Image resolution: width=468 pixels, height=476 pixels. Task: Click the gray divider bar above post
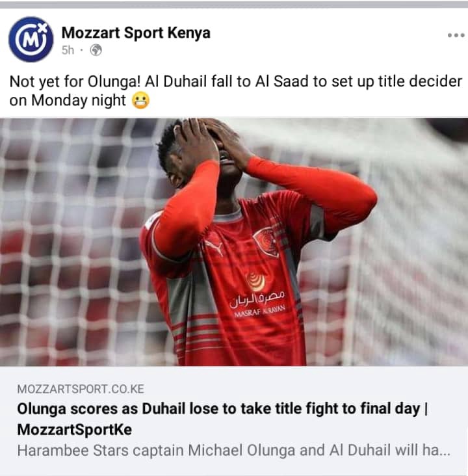point(234,5)
